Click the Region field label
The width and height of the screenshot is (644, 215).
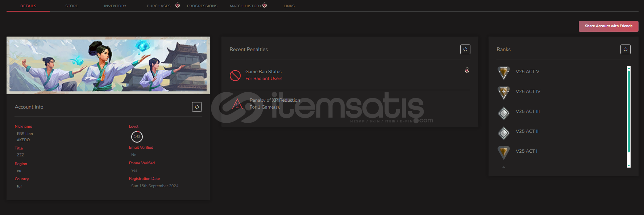point(21,164)
